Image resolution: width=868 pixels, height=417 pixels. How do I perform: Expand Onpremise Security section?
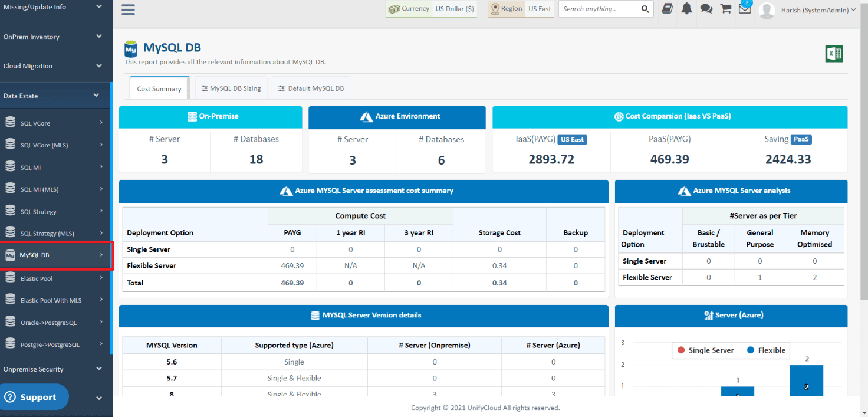click(56, 369)
